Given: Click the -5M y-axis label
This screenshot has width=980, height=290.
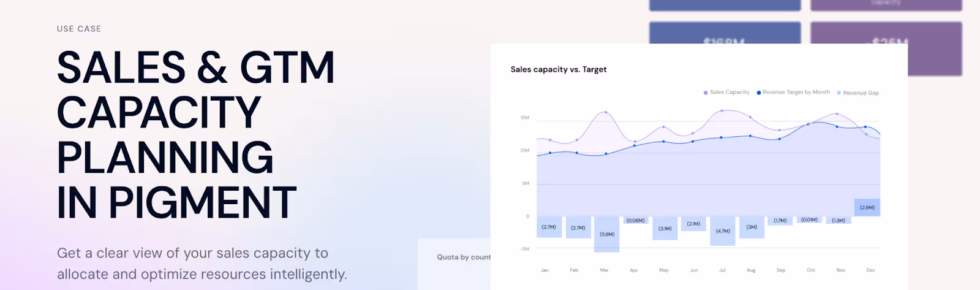Looking at the screenshot, I should tap(525, 249).
